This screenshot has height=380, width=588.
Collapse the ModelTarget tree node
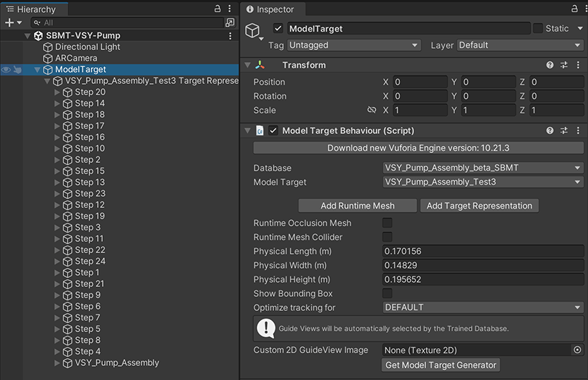coord(37,70)
